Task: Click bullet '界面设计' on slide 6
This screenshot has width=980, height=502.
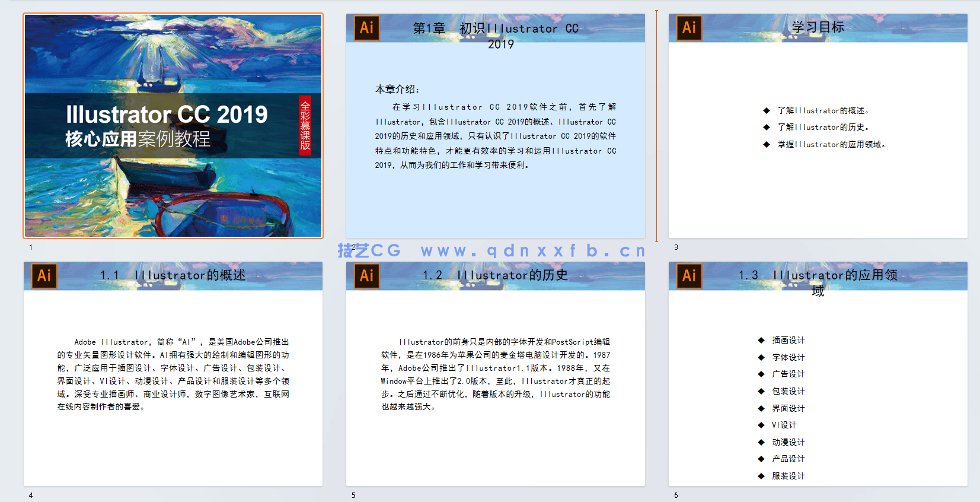Action: 789,408
